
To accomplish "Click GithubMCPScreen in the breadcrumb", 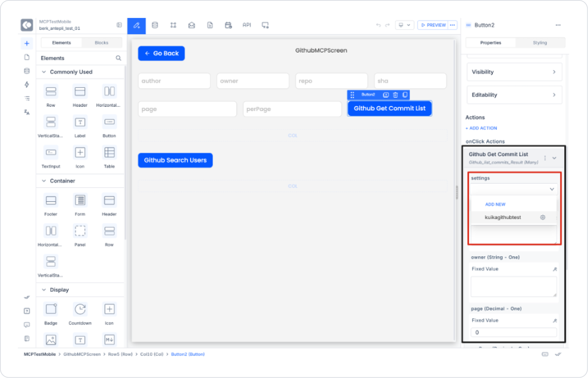I will pos(82,354).
